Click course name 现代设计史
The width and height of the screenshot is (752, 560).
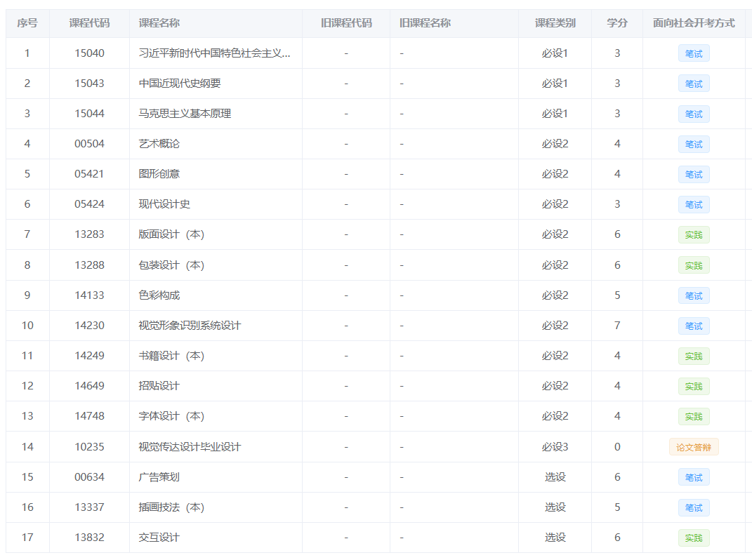click(164, 204)
